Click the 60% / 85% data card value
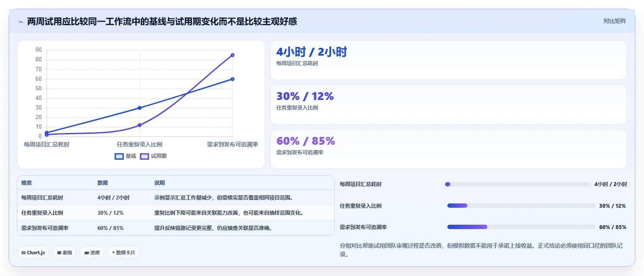The image size is (644, 276). (305, 141)
